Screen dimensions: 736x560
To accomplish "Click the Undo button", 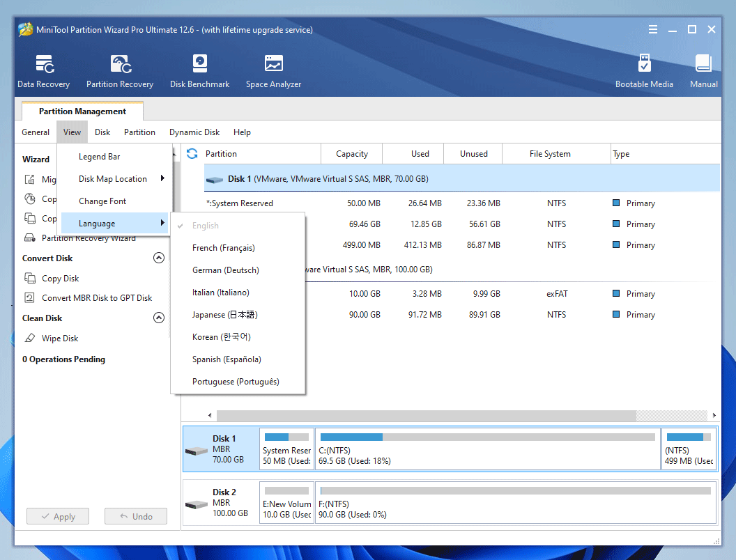I will coord(136,516).
